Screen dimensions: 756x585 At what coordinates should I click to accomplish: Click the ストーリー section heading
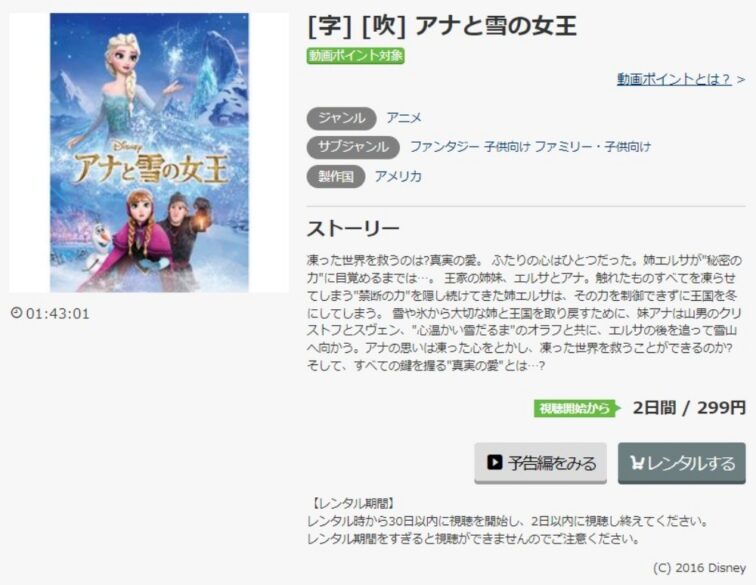[353, 229]
